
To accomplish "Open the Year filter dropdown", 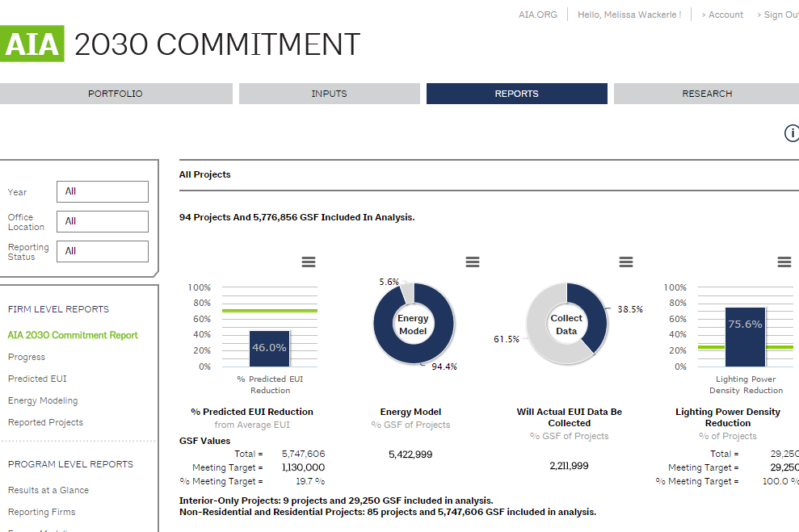I will tap(102, 191).
